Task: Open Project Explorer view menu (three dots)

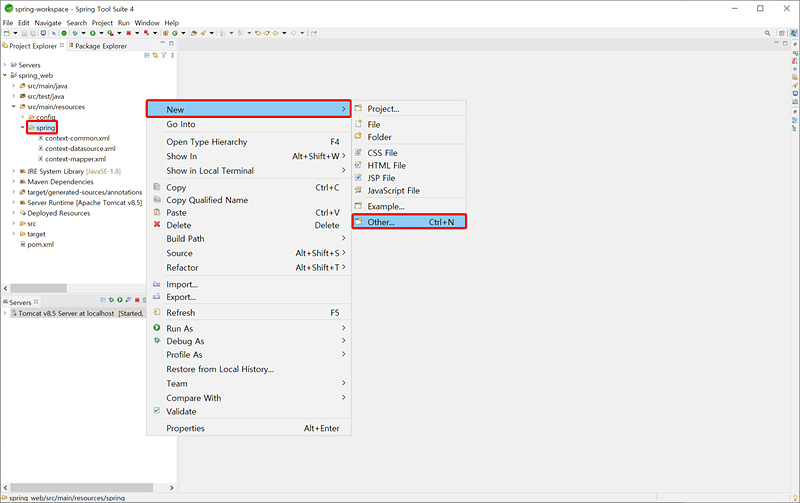Action: pos(172,55)
